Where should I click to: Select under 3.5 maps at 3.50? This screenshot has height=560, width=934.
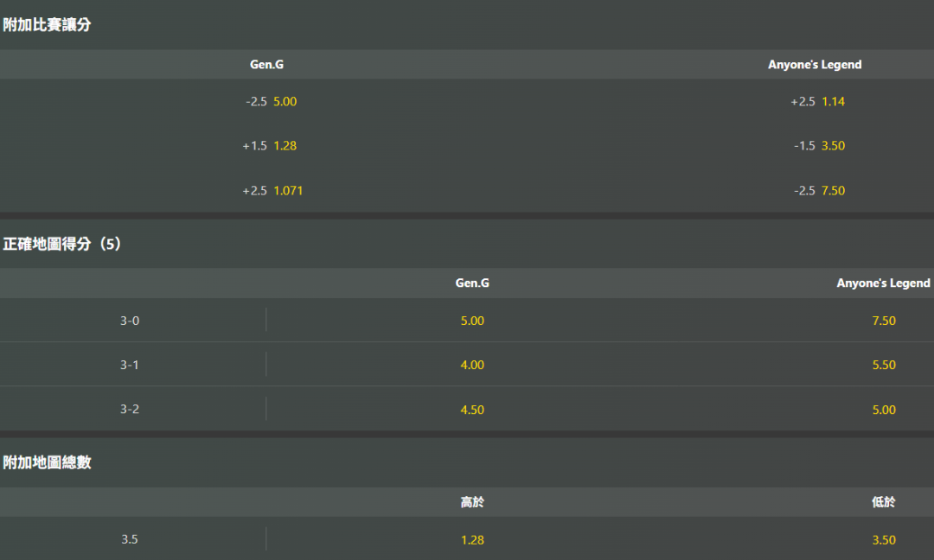coord(884,540)
